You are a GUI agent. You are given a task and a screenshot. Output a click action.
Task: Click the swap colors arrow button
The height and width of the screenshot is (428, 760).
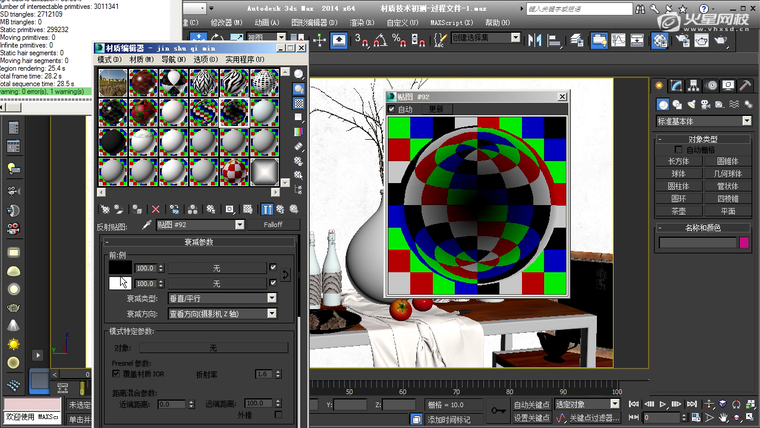(286, 275)
